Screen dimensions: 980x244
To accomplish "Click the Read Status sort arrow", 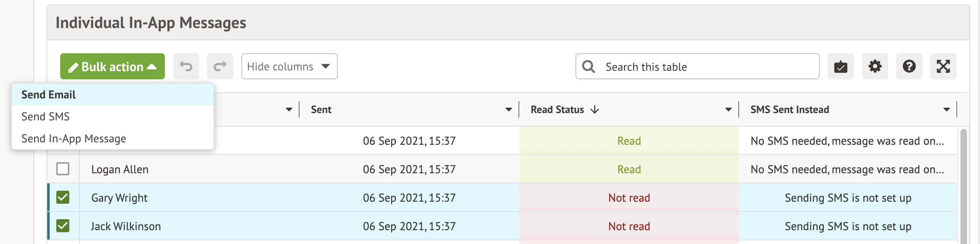I will [595, 109].
